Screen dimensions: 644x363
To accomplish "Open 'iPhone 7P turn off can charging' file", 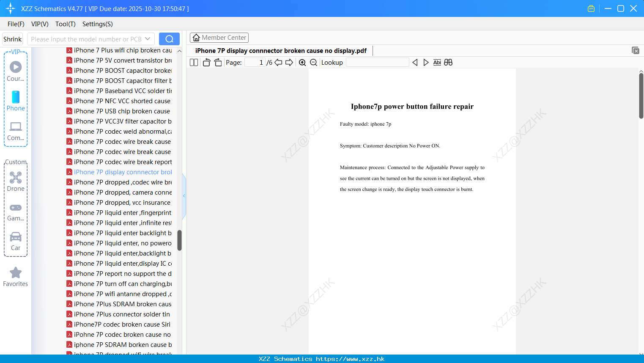I will [119, 284].
